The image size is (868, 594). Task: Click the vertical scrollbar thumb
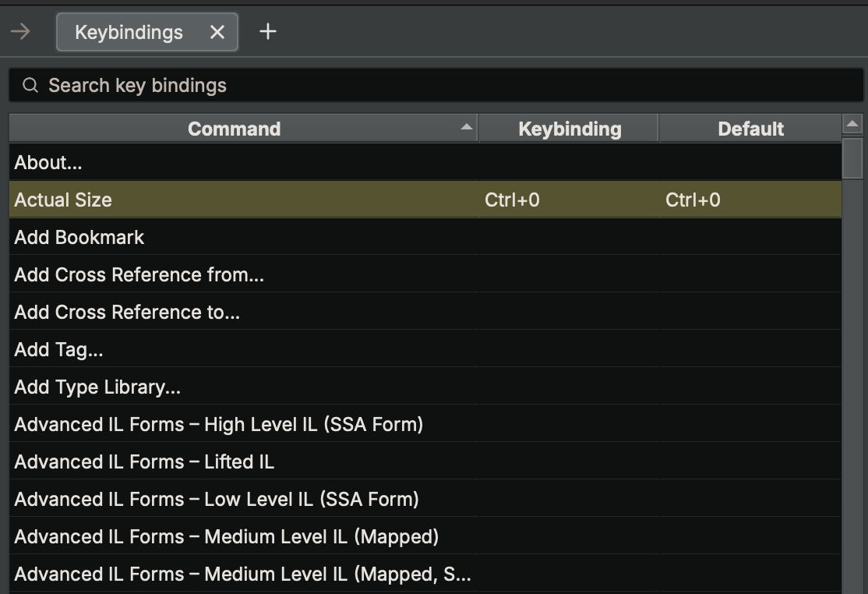click(852, 157)
